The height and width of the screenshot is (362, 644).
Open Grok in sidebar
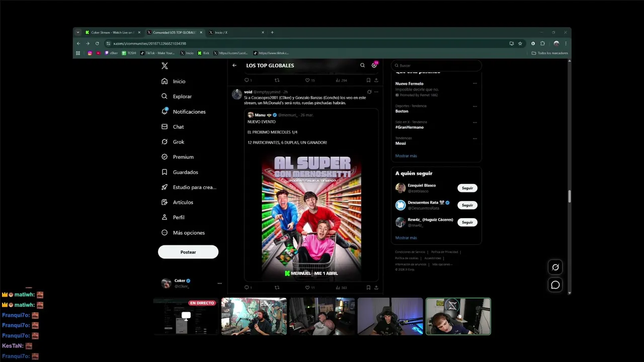(173, 142)
